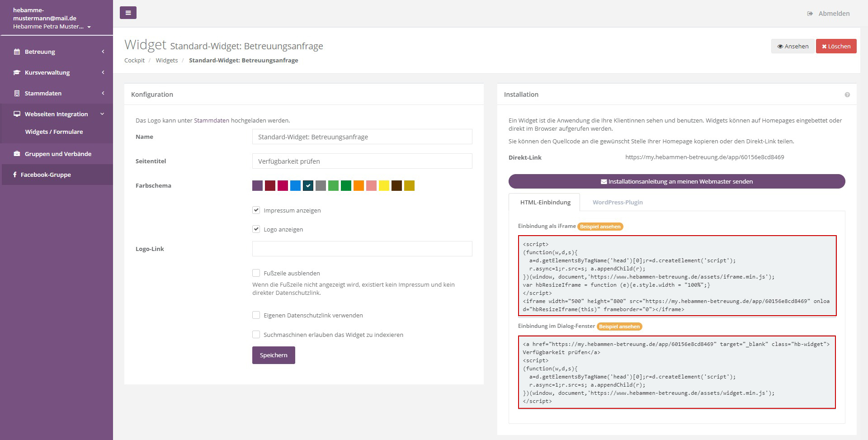
Task: Click the red Löschen button
Action: (x=836, y=46)
